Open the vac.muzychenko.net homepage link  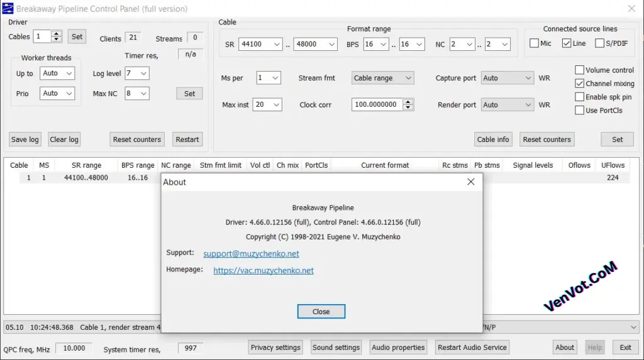[264, 271]
